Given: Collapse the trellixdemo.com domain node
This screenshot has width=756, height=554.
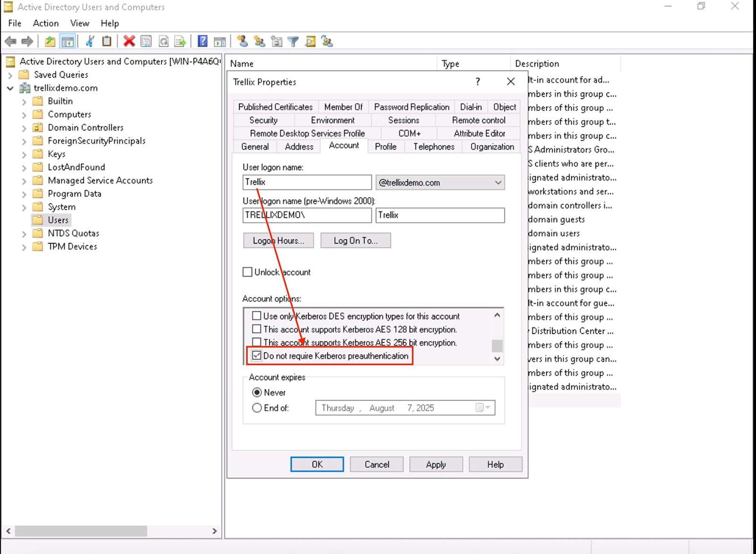Looking at the screenshot, I should point(10,88).
